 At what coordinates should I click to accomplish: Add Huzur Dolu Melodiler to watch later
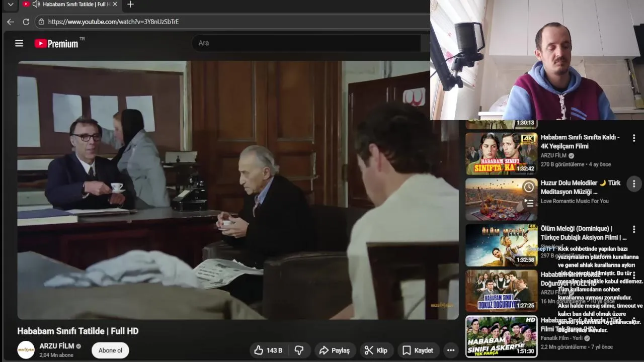pyautogui.click(x=529, y=188)
